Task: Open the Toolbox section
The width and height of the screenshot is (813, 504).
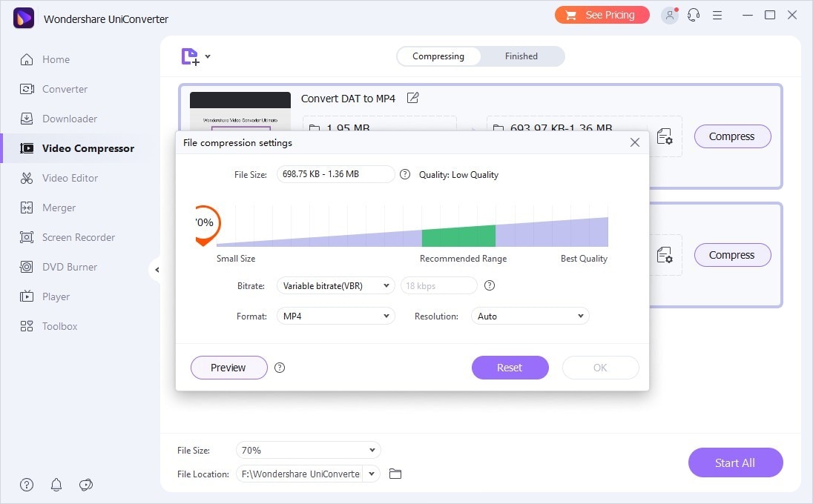Action: (x=49, y=326)
